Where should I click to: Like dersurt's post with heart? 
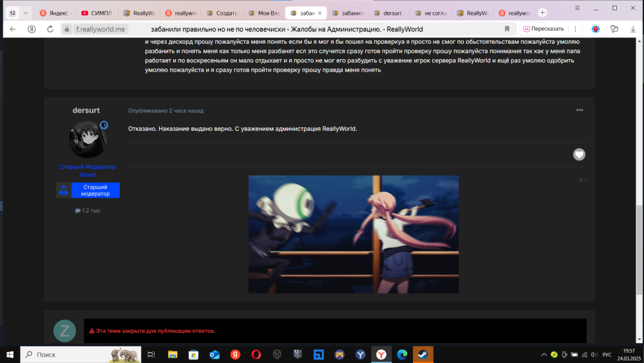[579, 154]
